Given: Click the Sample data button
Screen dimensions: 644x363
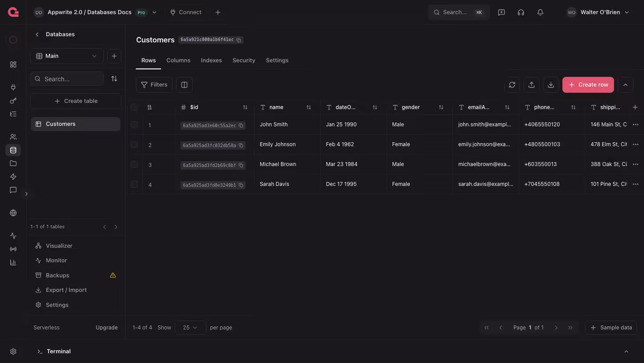Looking at the screenshot, I should 611,328.
